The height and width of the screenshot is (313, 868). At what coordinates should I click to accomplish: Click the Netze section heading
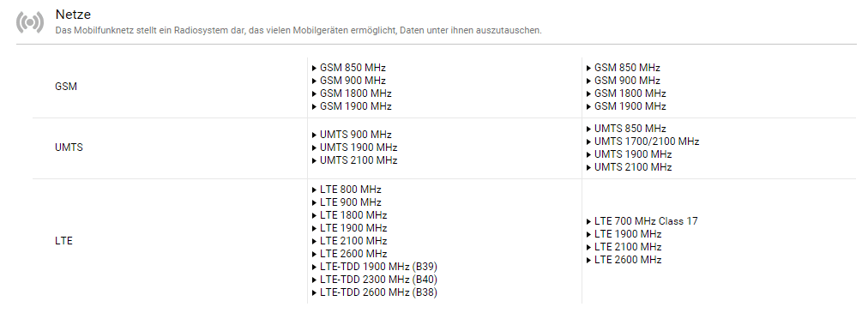click(x=73, y=15)
